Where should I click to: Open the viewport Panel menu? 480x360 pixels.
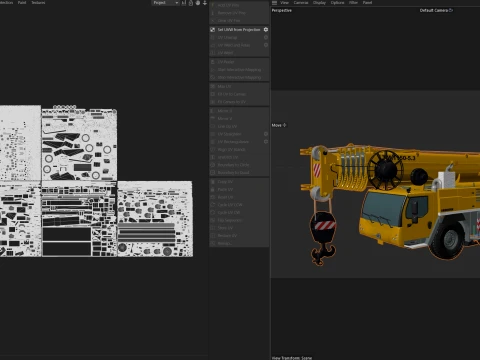tap(367, 3)
